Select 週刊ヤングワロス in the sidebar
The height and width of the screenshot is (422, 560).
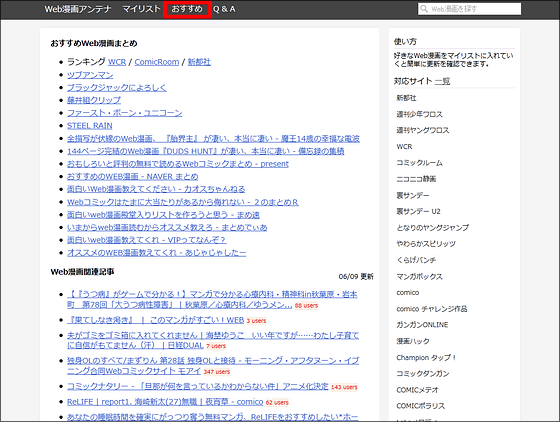pyautogui.click(x=422, y=130)
